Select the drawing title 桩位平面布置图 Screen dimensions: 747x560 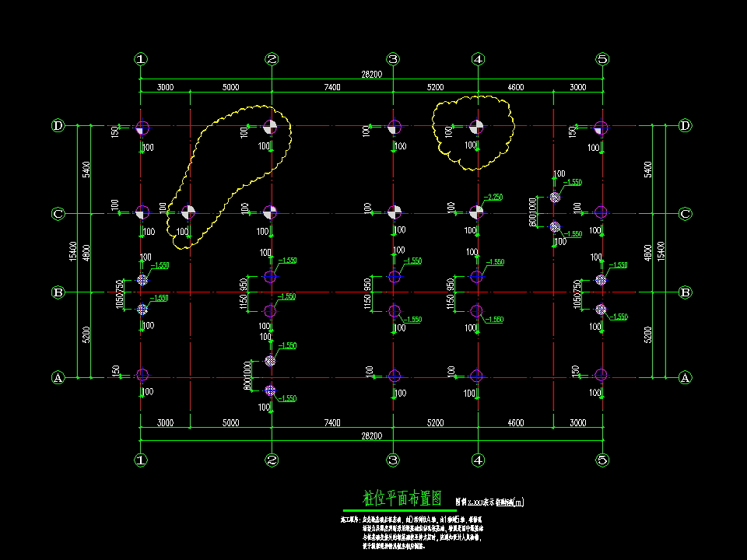pos(402,498)
